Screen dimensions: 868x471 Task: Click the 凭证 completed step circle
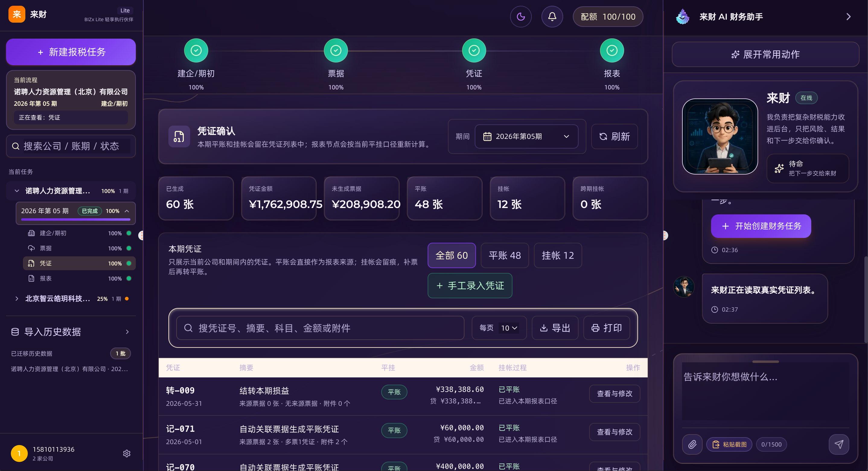coord(474,51)
